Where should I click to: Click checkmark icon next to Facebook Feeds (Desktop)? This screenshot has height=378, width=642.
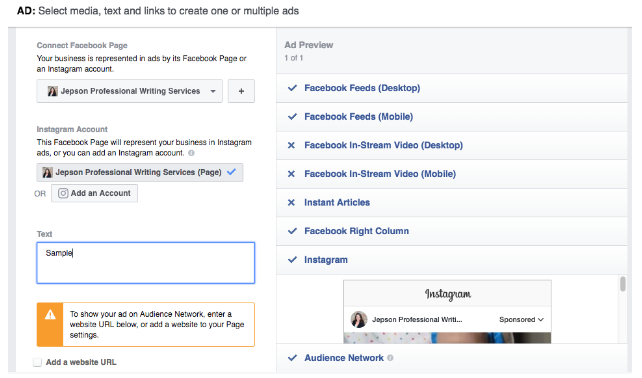tap(292, 88)
